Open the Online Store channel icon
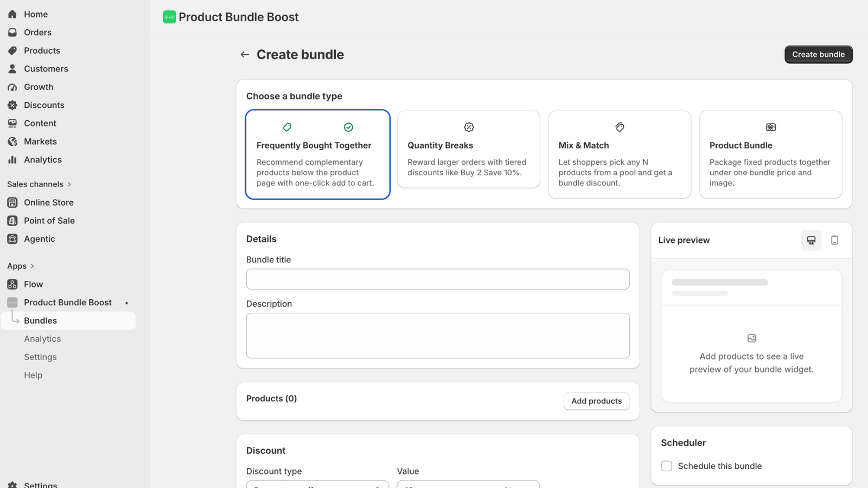 12,202
